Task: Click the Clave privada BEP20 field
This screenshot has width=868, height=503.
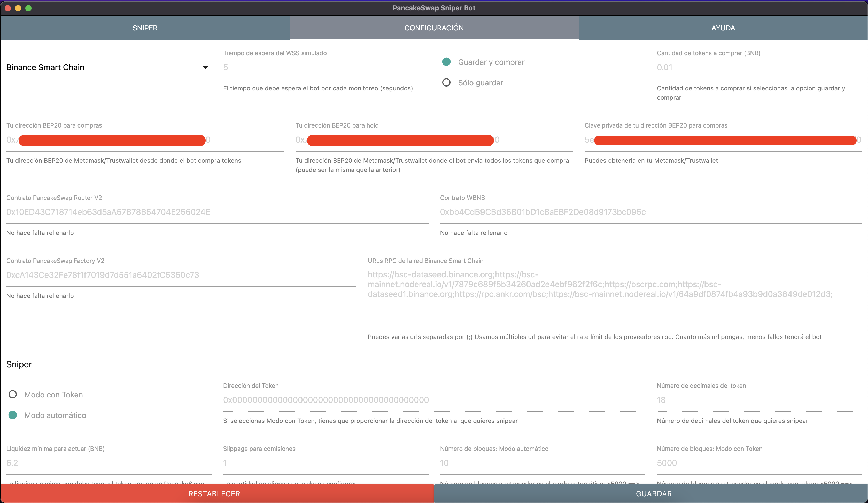Action: [x=723, y=140]
